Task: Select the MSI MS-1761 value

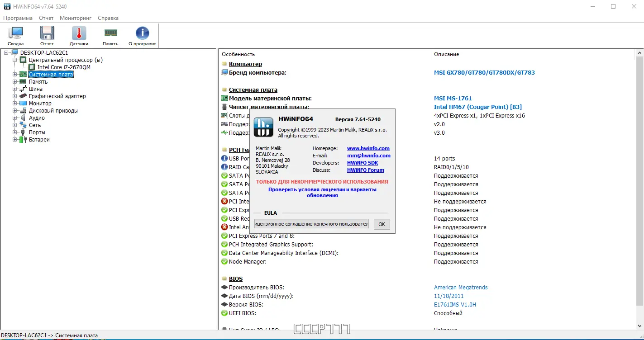Action: coord(453,99)
